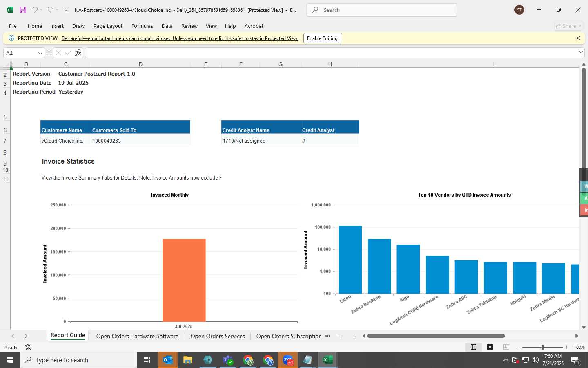Viewport: 588px width, 368px height.
Task: Open the Page Layout tab
Action: pos(108,26)
